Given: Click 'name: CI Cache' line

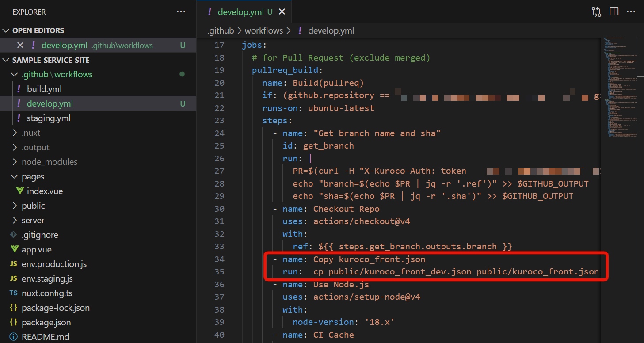Looking at the screenshot, I should point(318,335).
